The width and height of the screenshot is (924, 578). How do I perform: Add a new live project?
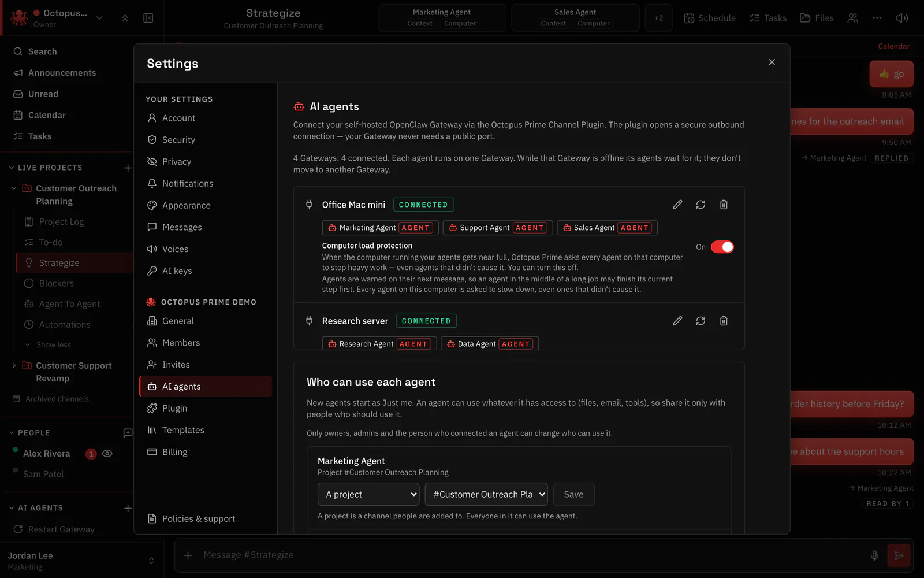pyautogui.click(x=128, y=168)
